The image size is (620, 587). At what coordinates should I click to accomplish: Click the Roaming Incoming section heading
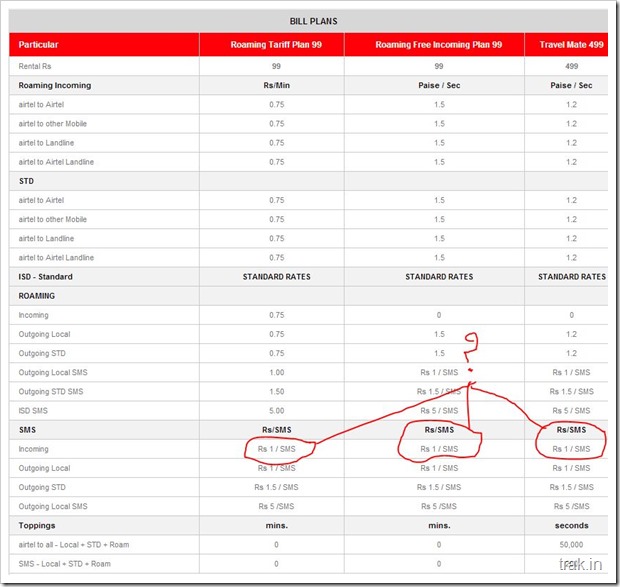(54, 85)
